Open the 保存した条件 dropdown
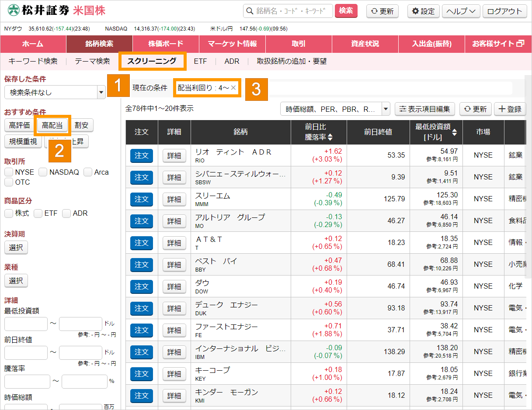Viewport: 532px width, 410px height. click(55, 92)
